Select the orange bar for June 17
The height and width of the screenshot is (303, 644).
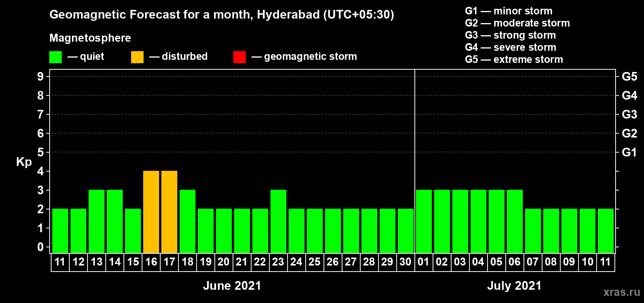169,212
